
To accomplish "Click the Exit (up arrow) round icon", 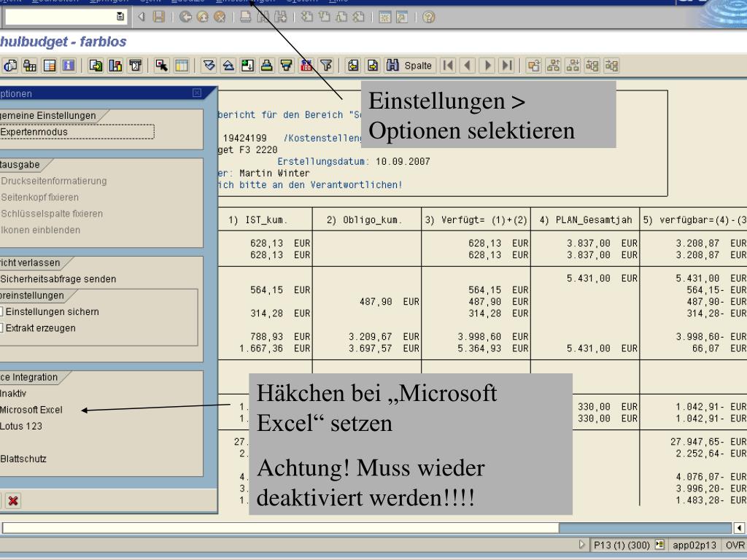I will click(x=203, y=17).
